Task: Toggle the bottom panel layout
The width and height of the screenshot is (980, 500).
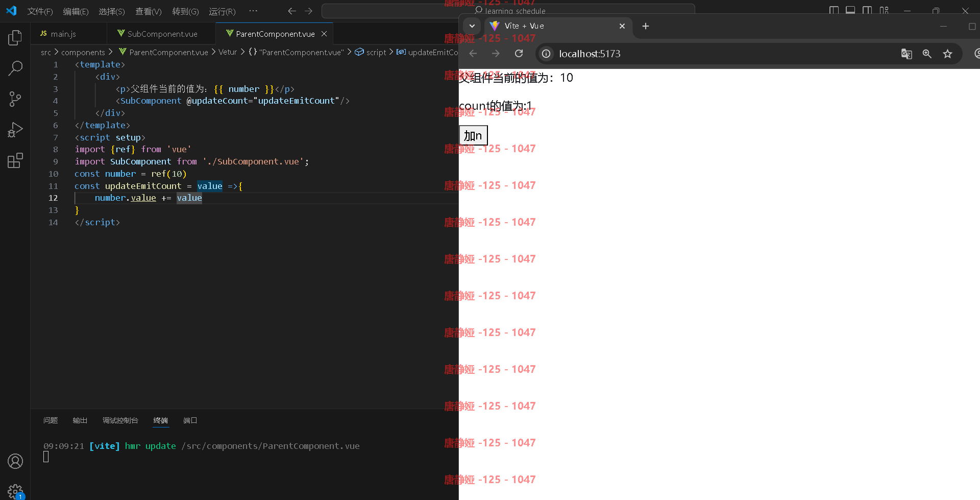Action: 850,10
